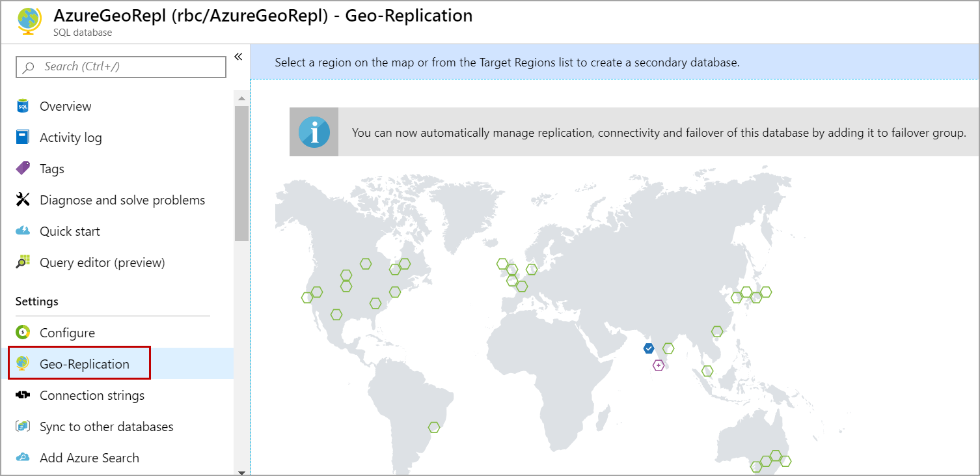Click the Connection strings plug icon
The image size is (980, 476).
(23, 395)
